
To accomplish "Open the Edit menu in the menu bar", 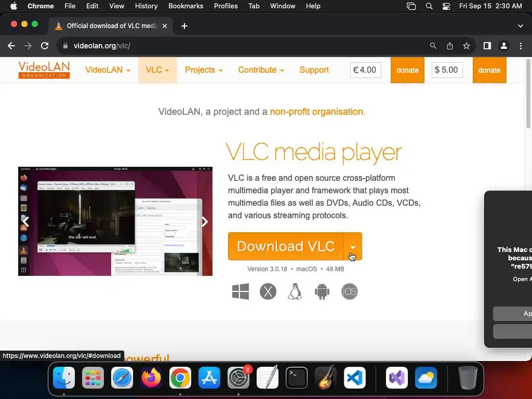I will [x=92, y=6].
